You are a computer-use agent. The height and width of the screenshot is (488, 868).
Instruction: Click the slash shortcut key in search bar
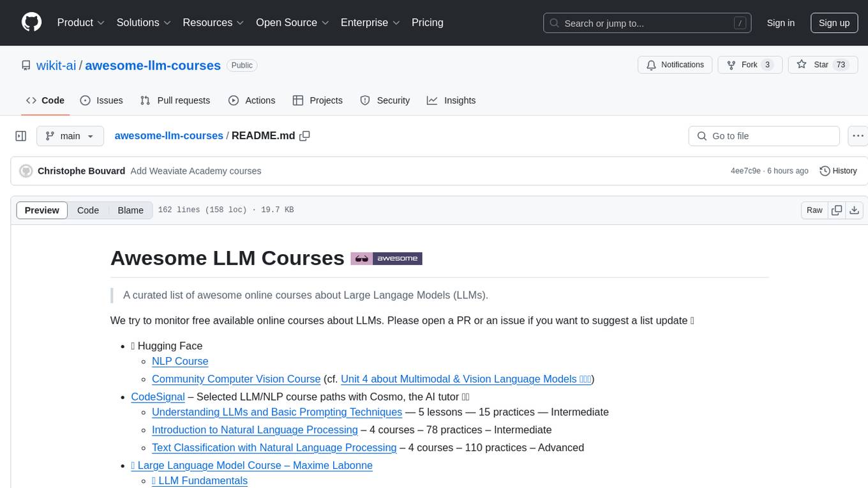[740, 23]
